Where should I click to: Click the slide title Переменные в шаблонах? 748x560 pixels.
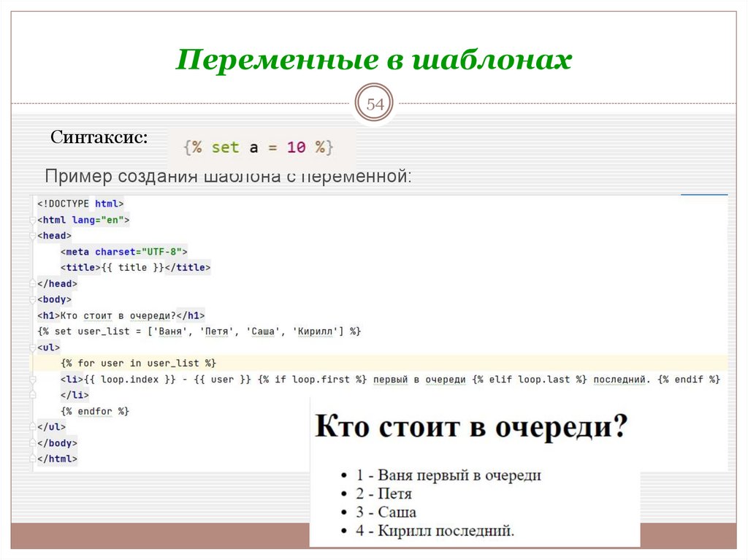coord(373,61)
